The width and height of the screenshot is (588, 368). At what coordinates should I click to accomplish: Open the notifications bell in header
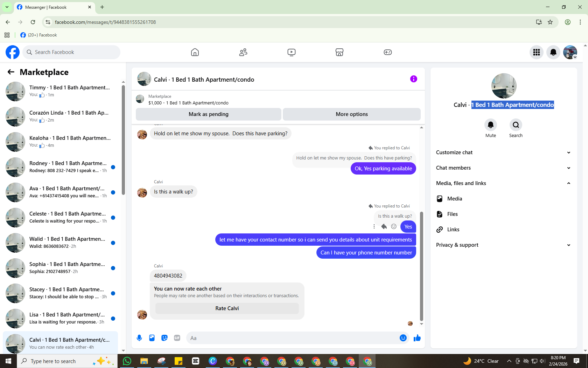pyautogui.click(x=553, y=52)
